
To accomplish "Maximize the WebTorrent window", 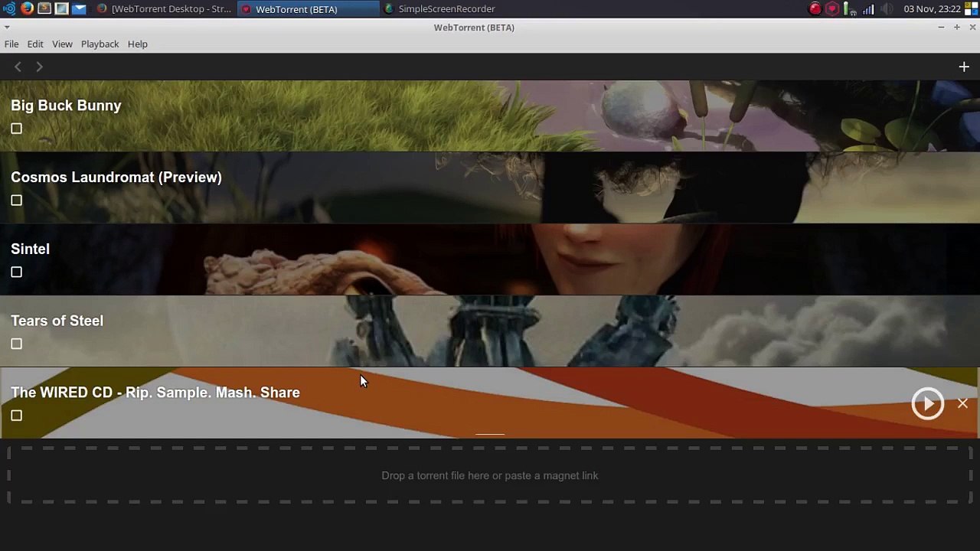I will (x=956, y=28).
